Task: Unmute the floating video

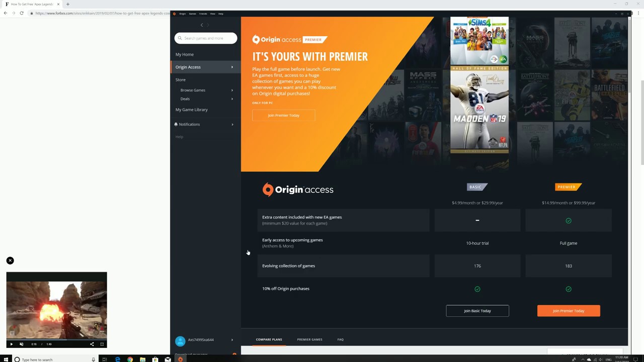Action: [x=21, y=344]
